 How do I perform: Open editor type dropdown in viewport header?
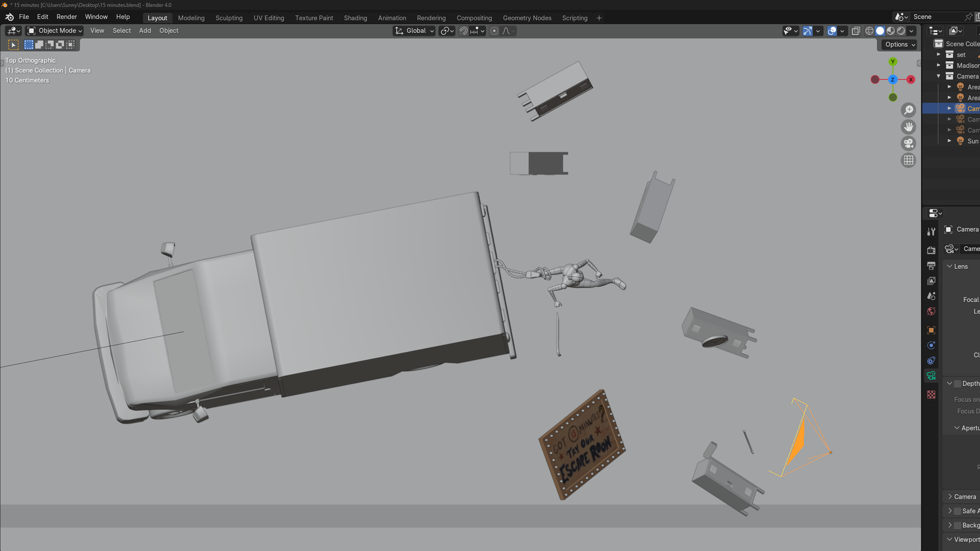point(14,31)
